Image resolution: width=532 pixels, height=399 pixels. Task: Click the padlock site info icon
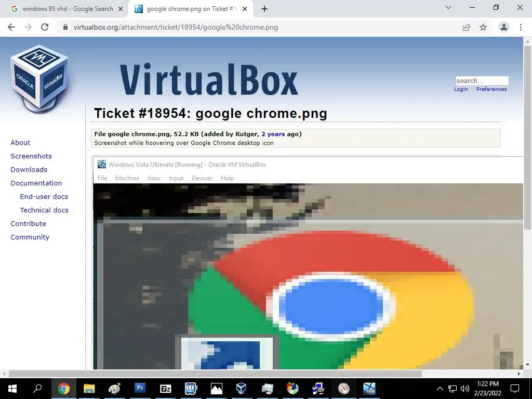coord(65,27)
